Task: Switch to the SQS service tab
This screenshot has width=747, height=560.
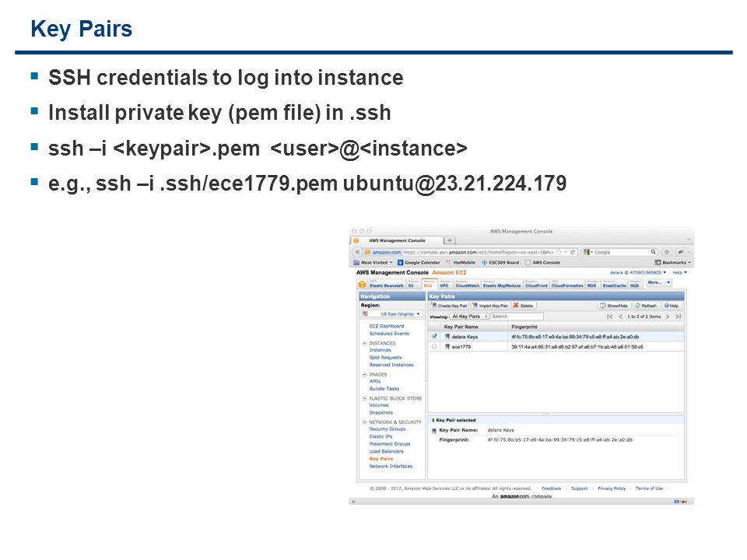Action: coord(636,285)
